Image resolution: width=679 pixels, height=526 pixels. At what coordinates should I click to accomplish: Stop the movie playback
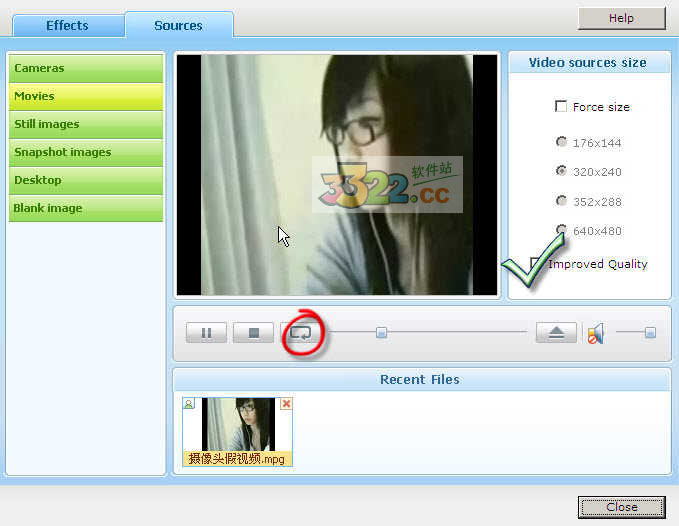click(253, 332)
